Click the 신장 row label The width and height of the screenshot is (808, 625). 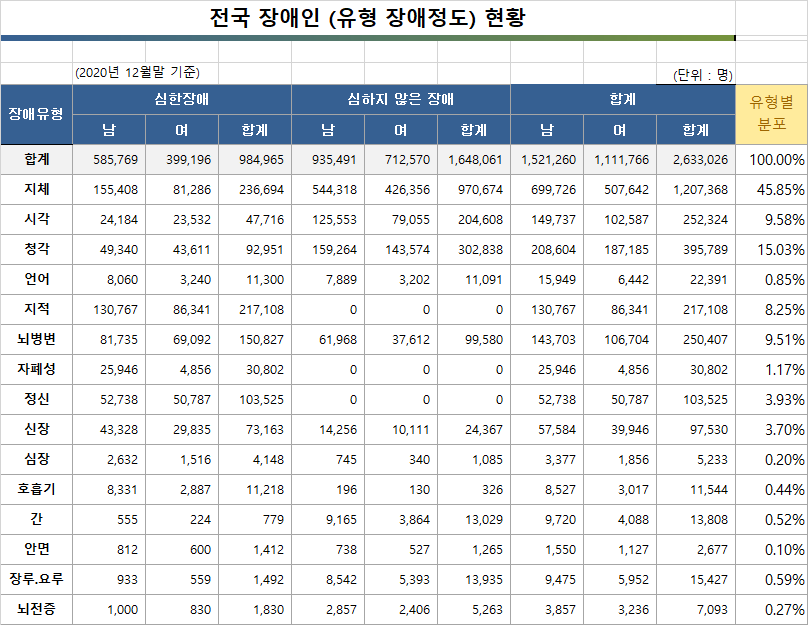[36, 429]
